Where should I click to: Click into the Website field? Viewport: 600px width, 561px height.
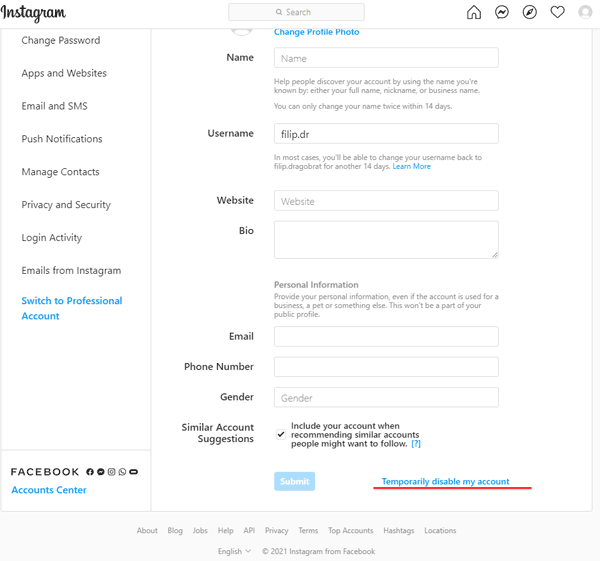coord(386,201)
